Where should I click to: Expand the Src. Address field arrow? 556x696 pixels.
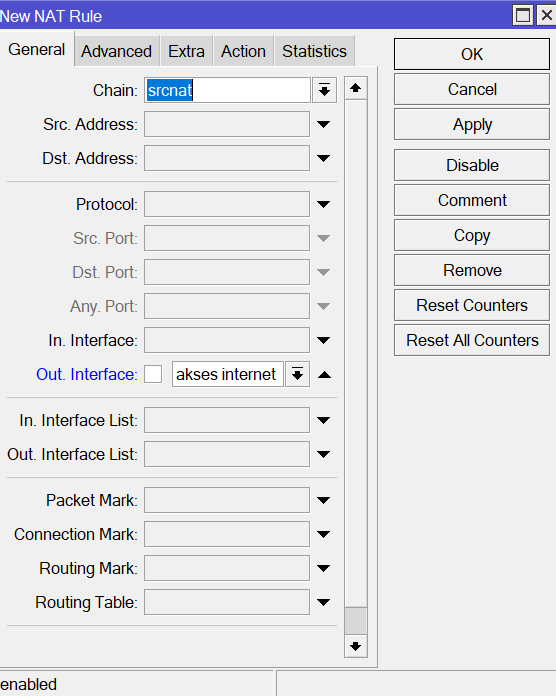pyautogui.click(x=323, y=124)
